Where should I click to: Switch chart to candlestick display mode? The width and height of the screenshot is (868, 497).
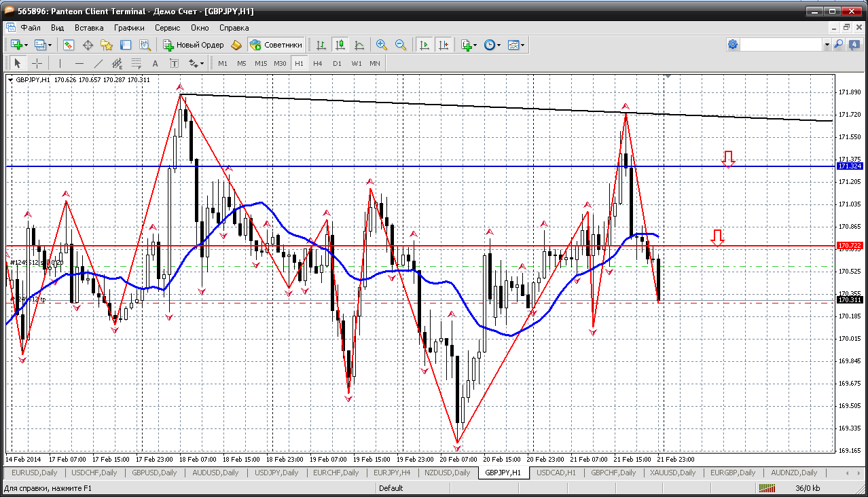[340, 45]
